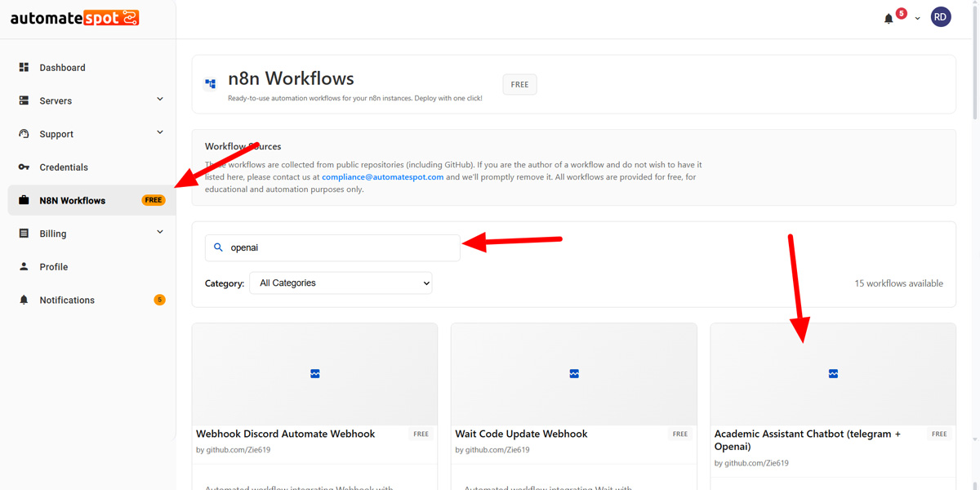This screenshot has width=980, height=490.
Task: Click the search magnifier icon
Action: click(x=218, y=247)
